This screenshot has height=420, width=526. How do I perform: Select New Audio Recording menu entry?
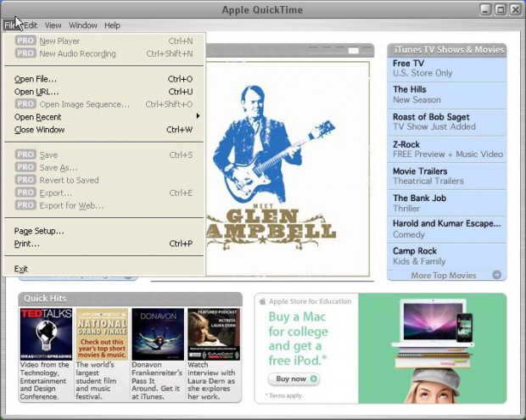tap(104, 53)
